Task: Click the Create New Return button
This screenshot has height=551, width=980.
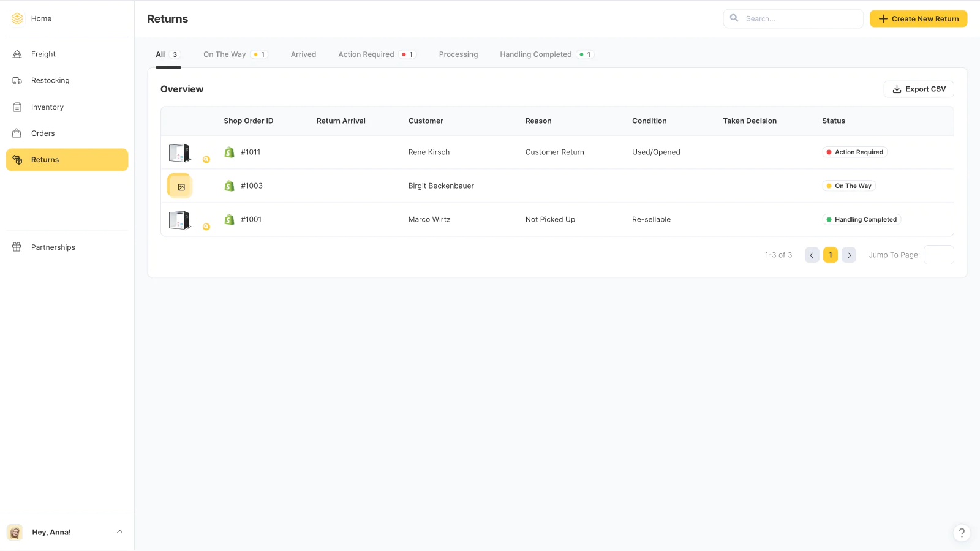Action: pyautogui.click(x=918, y=19)
